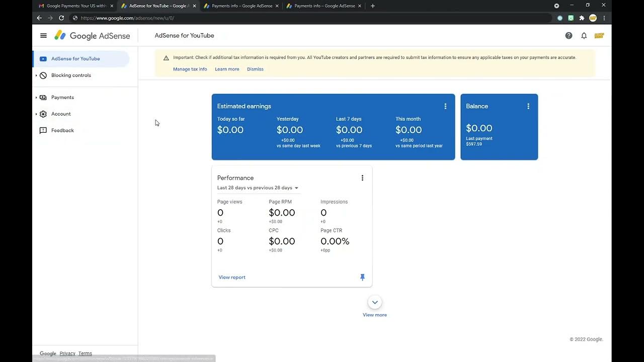Select AdSense for YouTube sidebar item

(75, 59)
